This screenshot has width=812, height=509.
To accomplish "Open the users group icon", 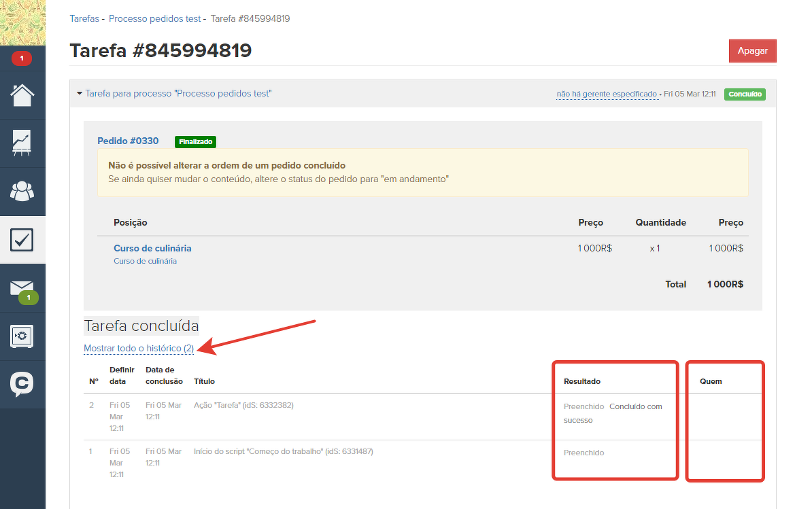I will [22, 192].
